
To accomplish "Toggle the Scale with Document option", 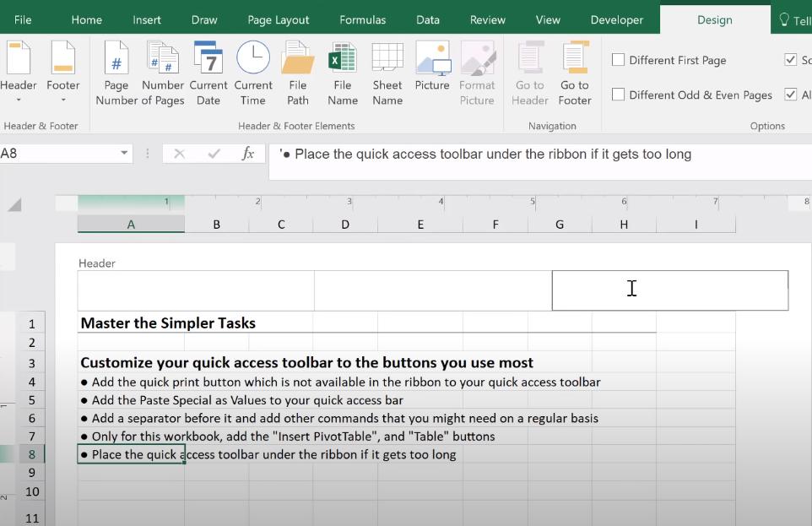I will tap(791, 60).
